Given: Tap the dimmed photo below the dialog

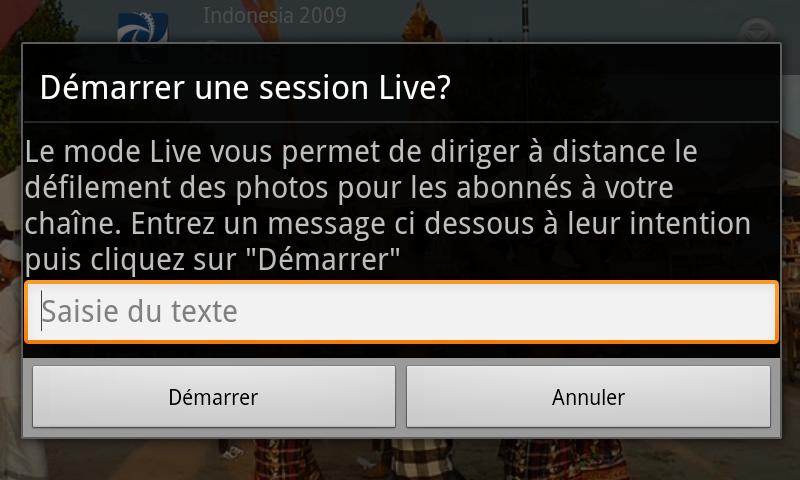Looking at the screenshot, I should coord(400,460).
